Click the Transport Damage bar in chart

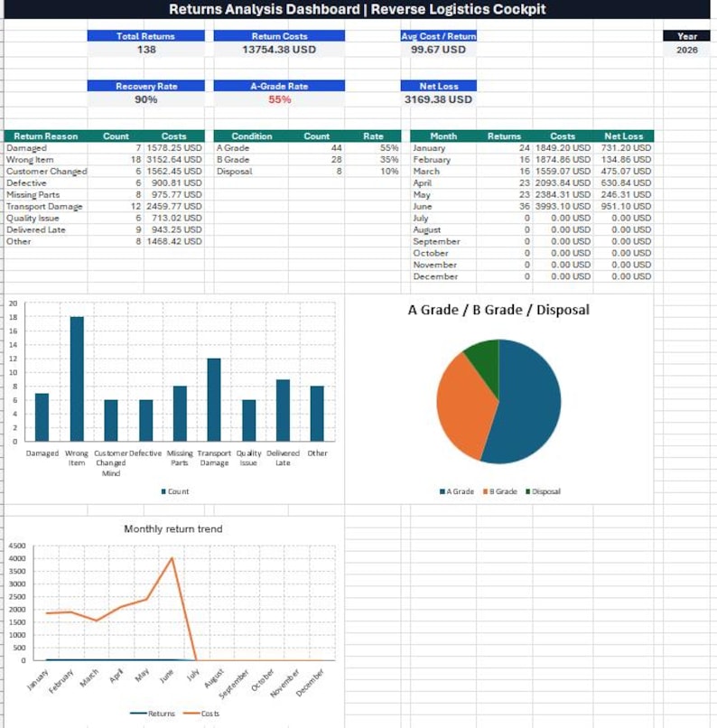pyautogui.click(x=214, y=400)
